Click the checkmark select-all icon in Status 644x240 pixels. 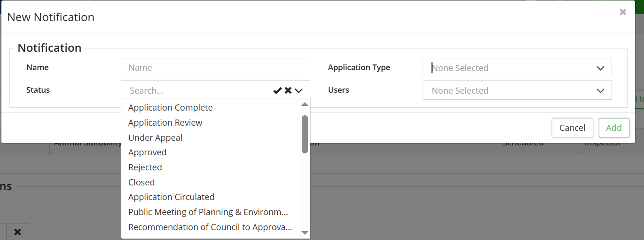tap(277, 91)
